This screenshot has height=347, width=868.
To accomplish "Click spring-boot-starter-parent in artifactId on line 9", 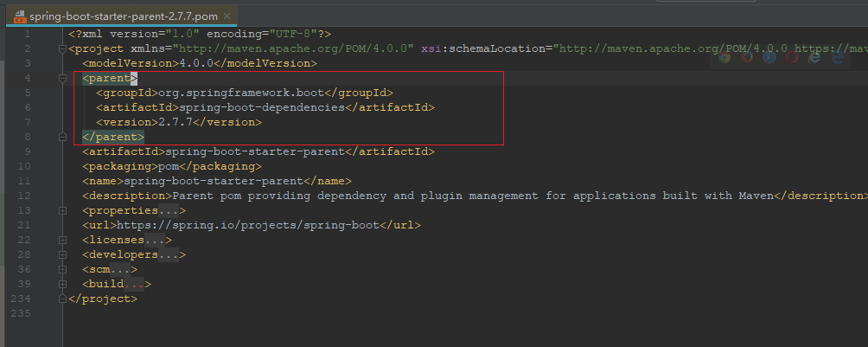I will tap(255, 151).
